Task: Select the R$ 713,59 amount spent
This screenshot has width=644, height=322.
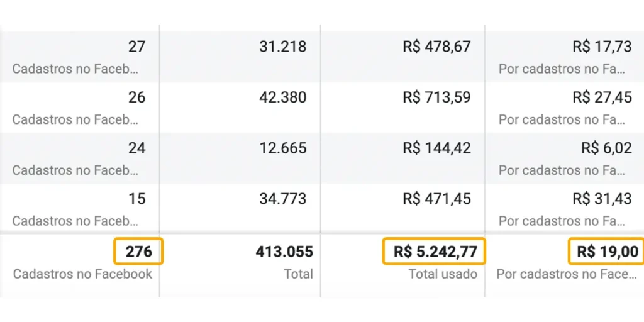Action: click(x=436, y=97)
